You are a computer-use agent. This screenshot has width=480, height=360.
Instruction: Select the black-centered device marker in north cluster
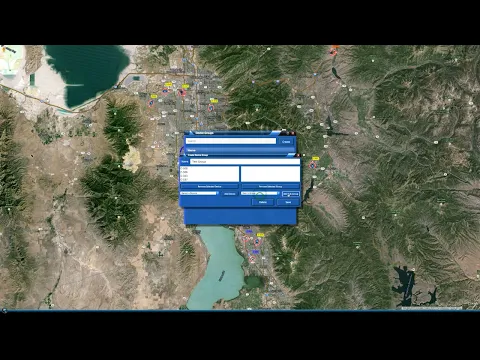(x=182, y=92)
